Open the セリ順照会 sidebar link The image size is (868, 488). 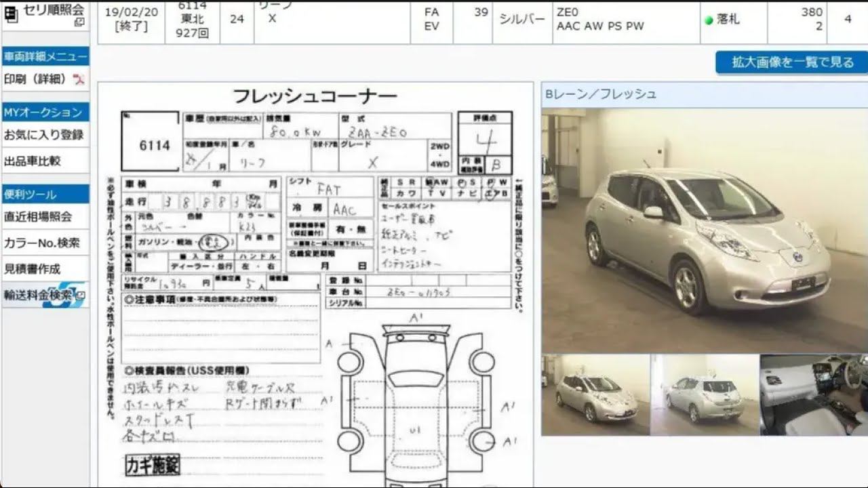point(54,10)
